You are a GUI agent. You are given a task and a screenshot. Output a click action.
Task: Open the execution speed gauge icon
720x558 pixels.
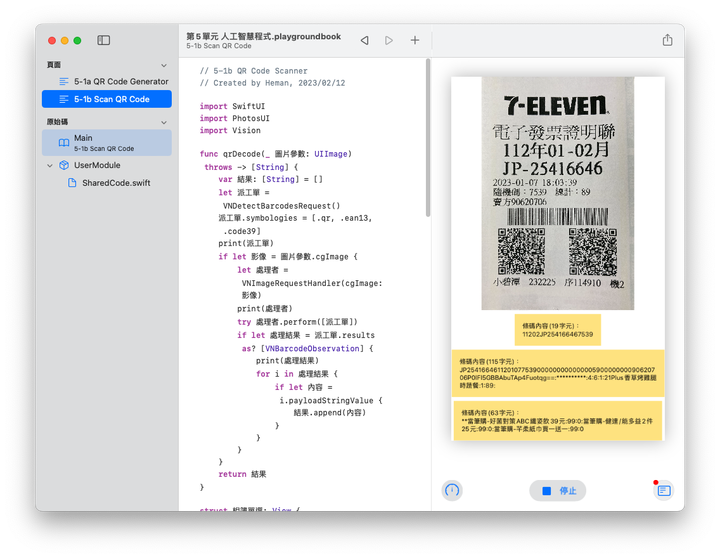(x=452, y=491)
